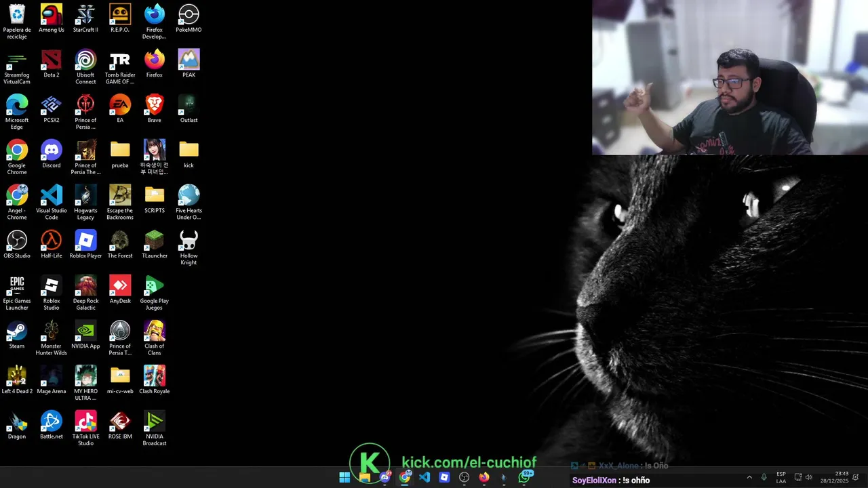Select the StarCraft II desktop shortcut
Viewport: 868px width, 488px height.
click(x=85, y=18)
